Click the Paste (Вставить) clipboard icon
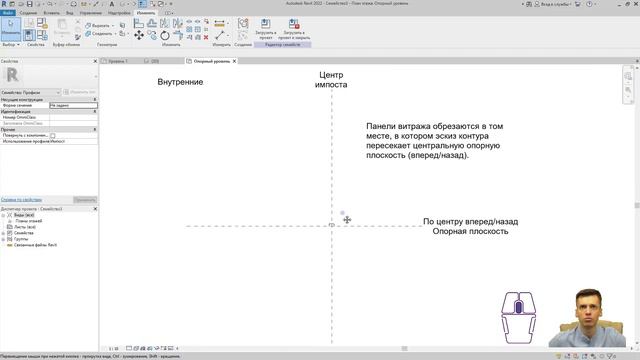 click(x=62, y=27)
